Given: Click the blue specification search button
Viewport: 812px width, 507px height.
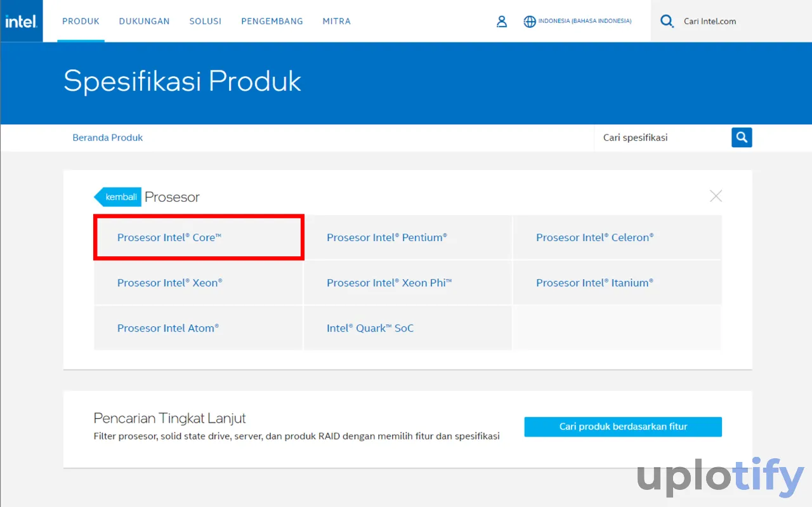Looking at the screenshot, I should (742, 137).
